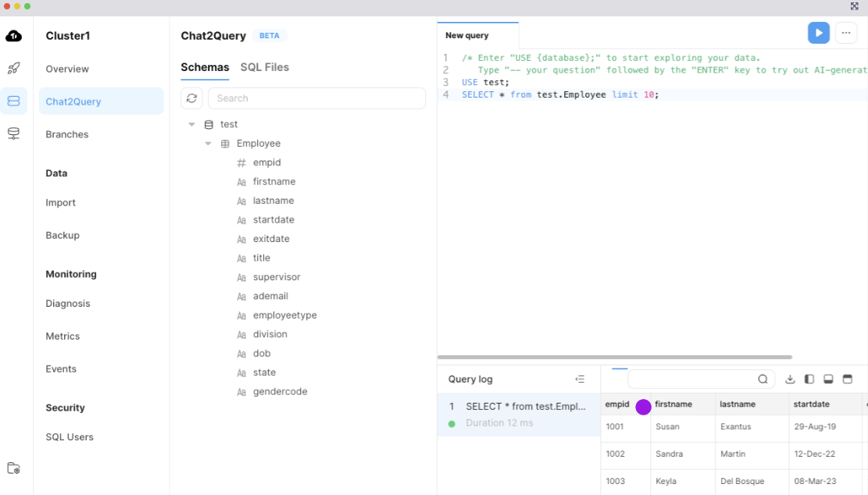Click line 4 SELECT statement in editor
Screen dimensions: 868x495
[560, 94]
